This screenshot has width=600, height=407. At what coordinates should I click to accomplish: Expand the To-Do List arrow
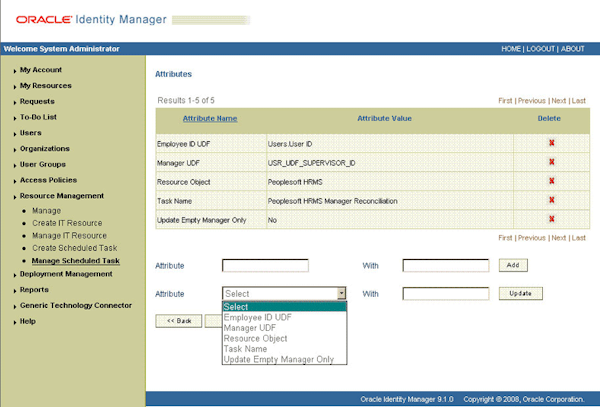pos(15,118)
